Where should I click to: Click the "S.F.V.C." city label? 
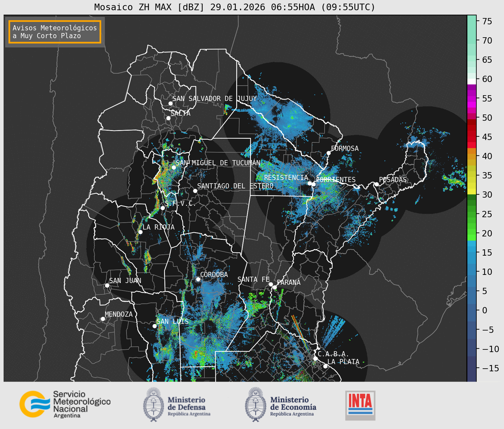point(180,203)
